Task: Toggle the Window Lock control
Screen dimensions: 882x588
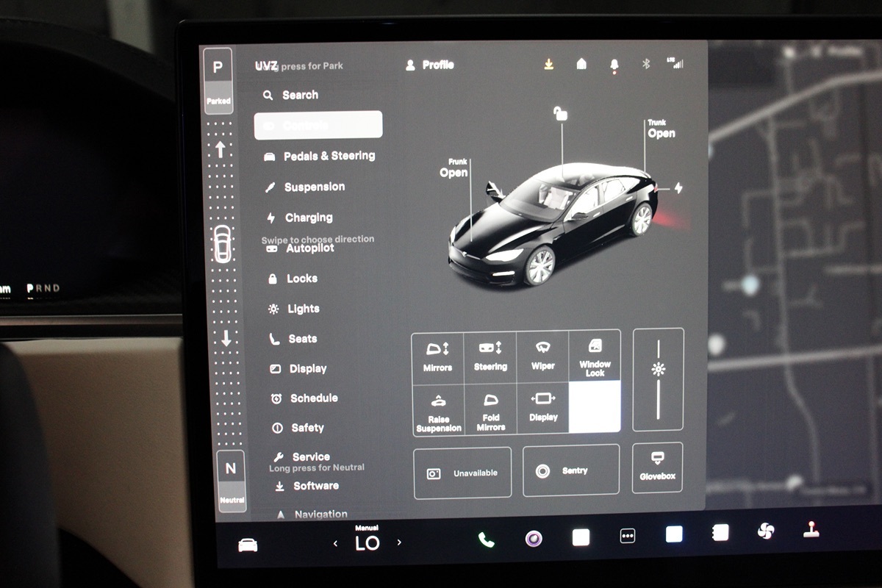Action: coord(595,356)
